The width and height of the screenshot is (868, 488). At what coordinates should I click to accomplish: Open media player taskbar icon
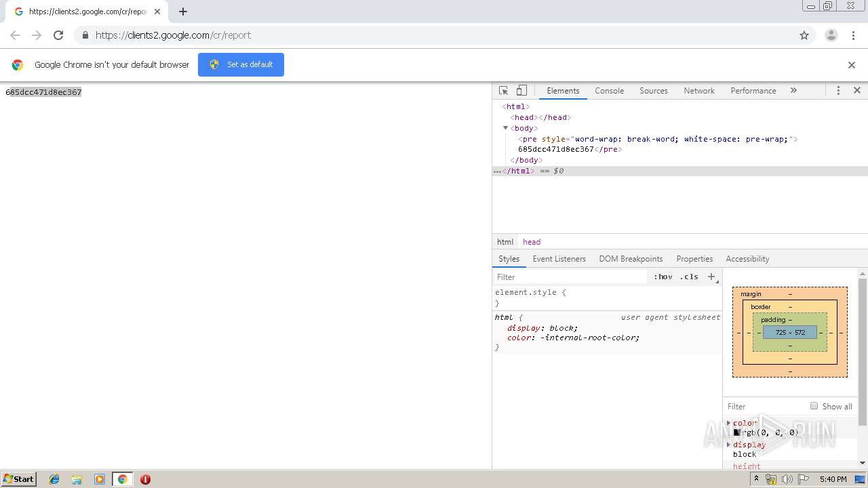(x=100, y=479)
